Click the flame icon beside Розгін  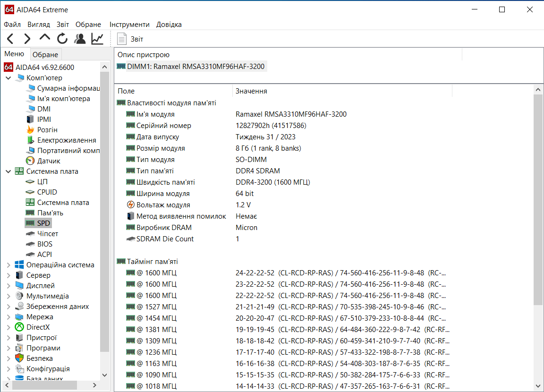click(30, 130)
